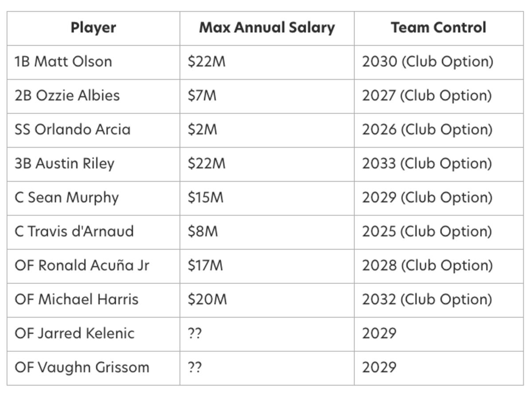Click the C Sean Murphy cell
The image size is (532, 393).
pyautogui.click(x=66, y=198)
